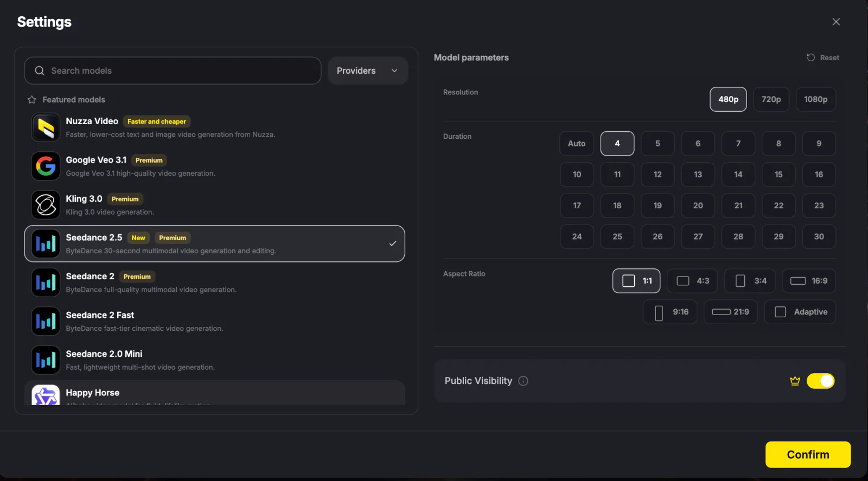Click the 1:1 square shape icon

[x=629, y=281]
